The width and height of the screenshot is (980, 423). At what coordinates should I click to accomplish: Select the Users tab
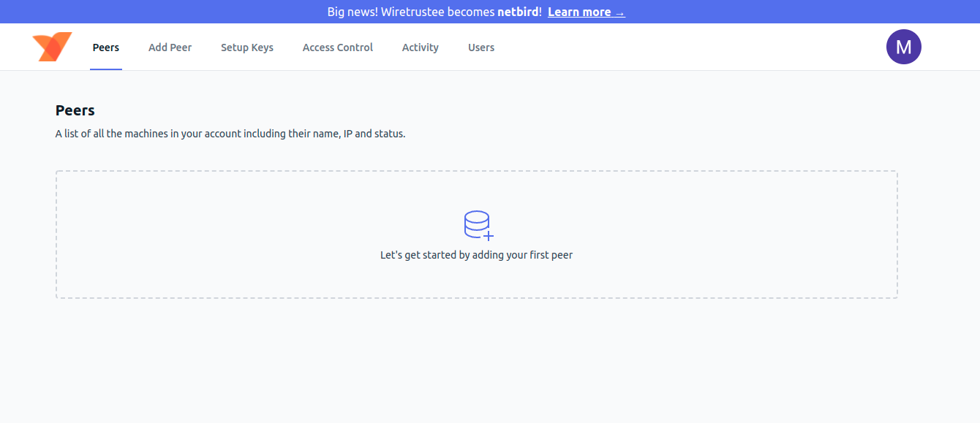pyautogui.click(x=481, y=47)
